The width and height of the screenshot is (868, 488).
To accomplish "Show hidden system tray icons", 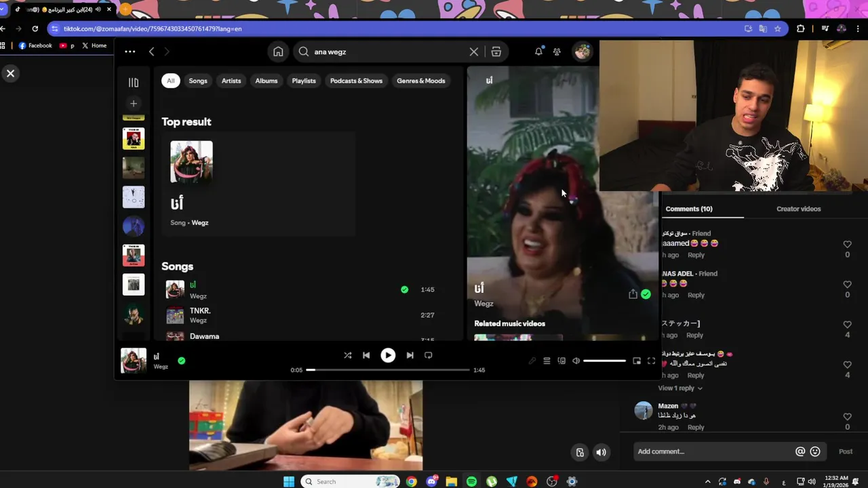I will click(707, 482).
